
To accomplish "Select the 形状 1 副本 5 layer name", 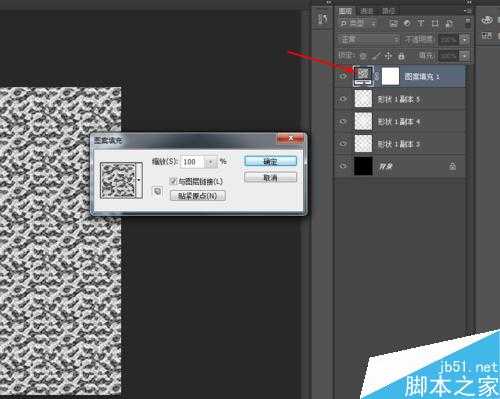I will point(398,99).
